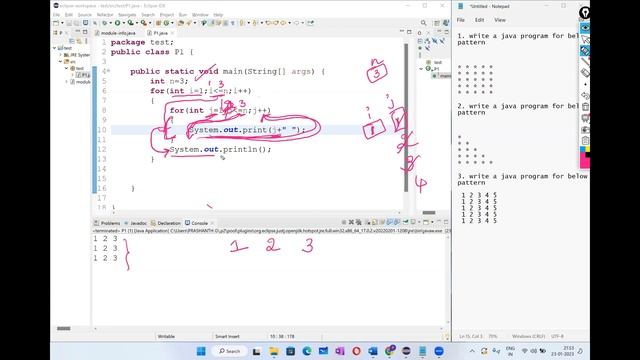Open the File menu in Eclipse
The image size is (640, 360).
click(56, 15)
